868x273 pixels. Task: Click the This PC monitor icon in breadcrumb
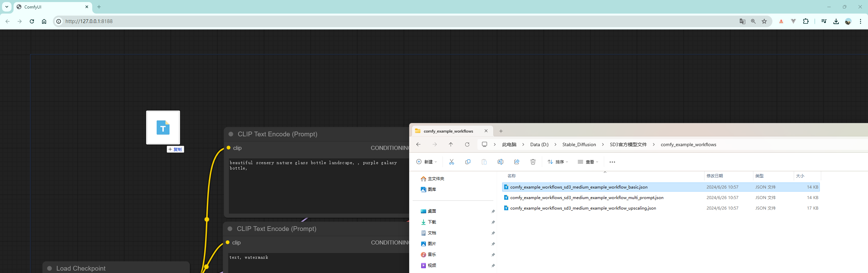(x=485, y=144)
